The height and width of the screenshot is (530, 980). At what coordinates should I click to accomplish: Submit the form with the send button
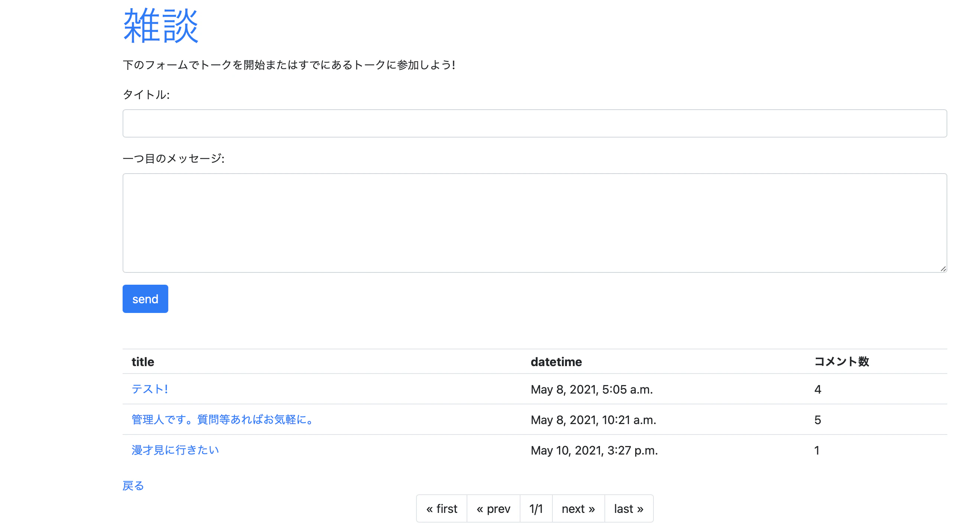point(145,299)
